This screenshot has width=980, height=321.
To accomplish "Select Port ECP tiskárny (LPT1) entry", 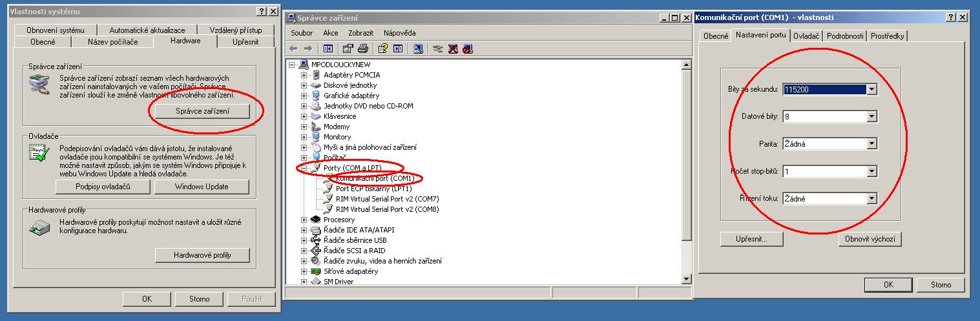I will pos(373,189).
